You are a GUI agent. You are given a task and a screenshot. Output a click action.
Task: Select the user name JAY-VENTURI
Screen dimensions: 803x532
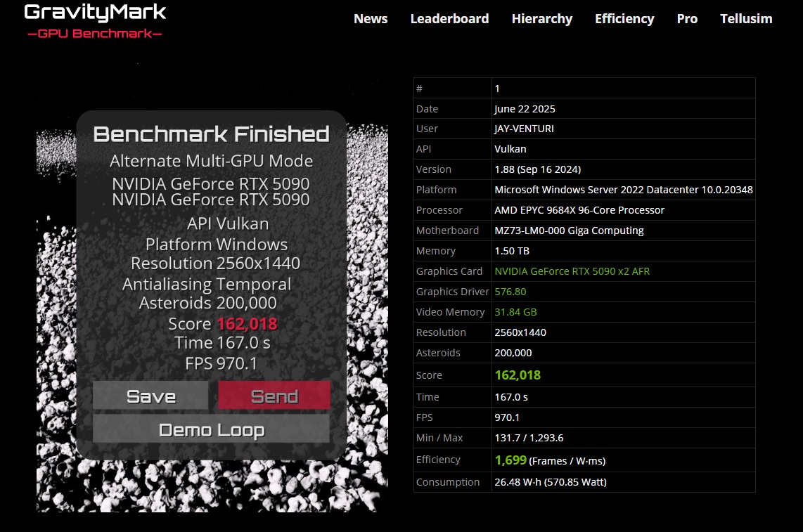click(524, 129)
